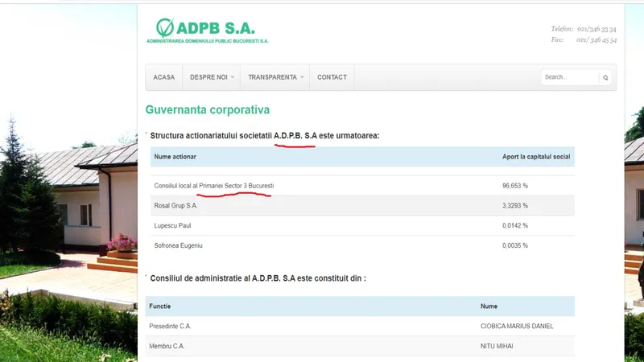Select the Lupescu Paul shareholder name

(x=172, y=225)
